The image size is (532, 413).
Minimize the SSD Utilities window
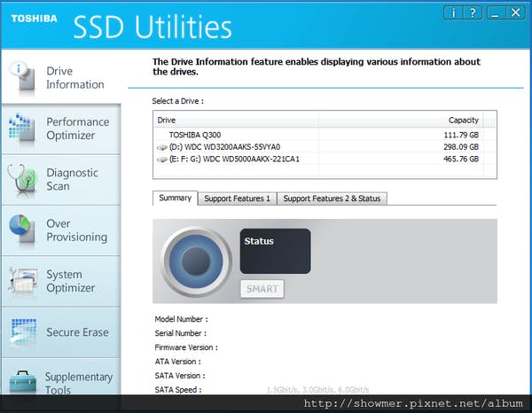[x=497, y=12]
